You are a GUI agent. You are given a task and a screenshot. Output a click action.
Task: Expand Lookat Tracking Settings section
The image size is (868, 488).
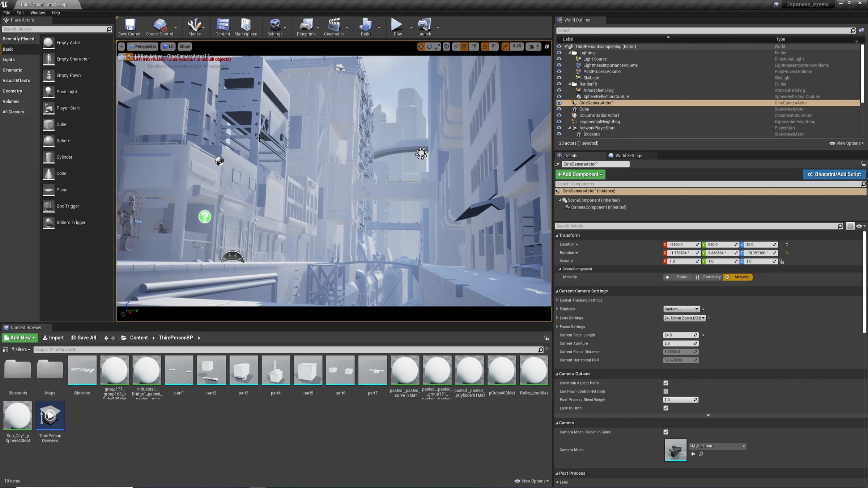(x=557, y=300)
